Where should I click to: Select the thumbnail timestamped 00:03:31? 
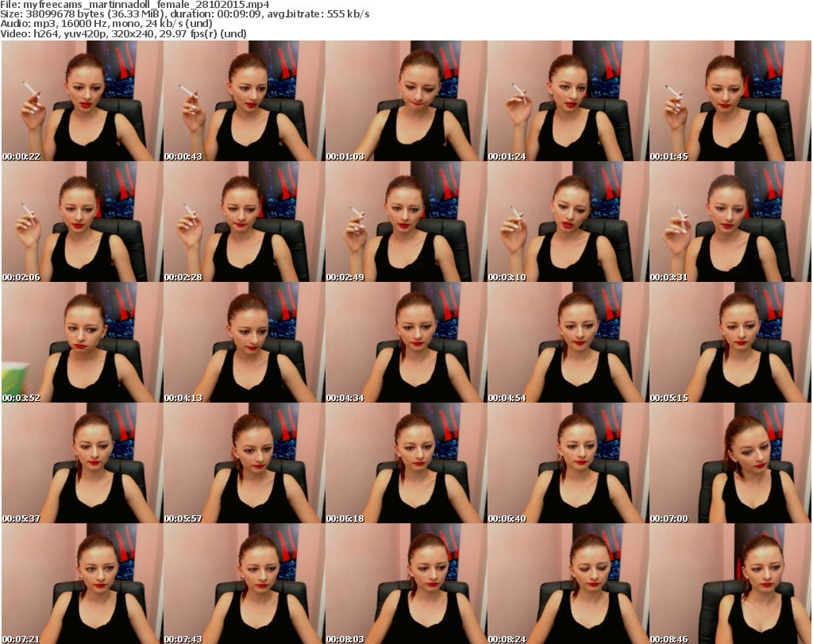[x=730, y=222]
